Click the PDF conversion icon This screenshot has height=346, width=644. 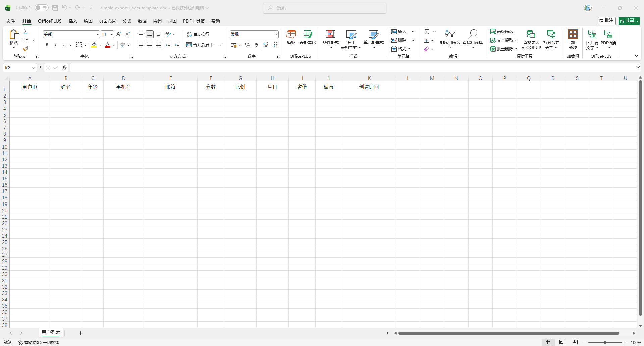[x=608, y=34]
